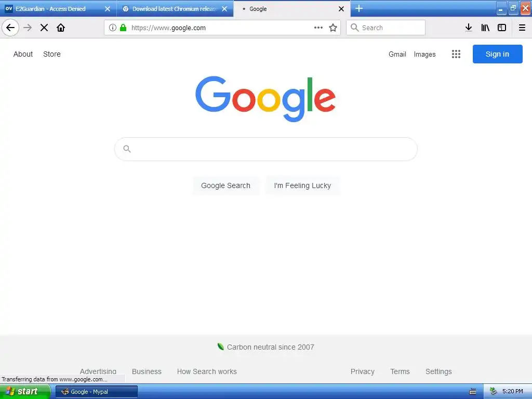This screenshot has width=532, height=399.
Task: Close the E2Guardian Access Denied tab
Action: [108, 9]
